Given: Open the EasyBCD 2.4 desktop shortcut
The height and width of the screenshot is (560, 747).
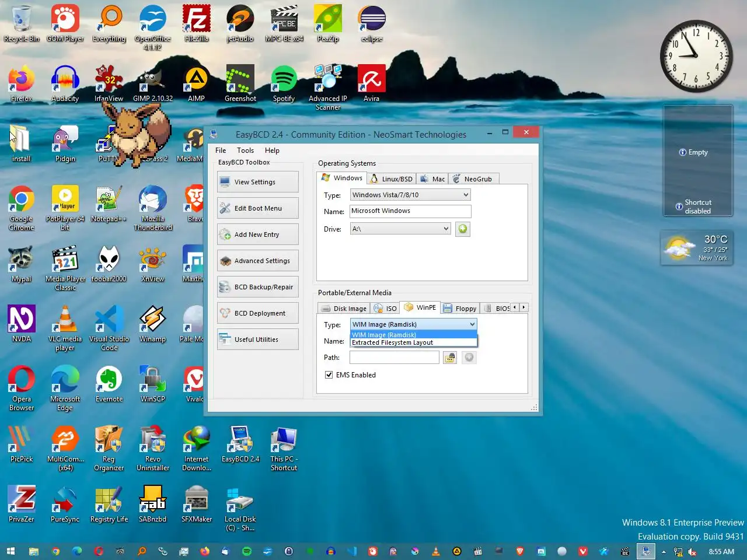Looking at the screenshot, I should (240, 444).
